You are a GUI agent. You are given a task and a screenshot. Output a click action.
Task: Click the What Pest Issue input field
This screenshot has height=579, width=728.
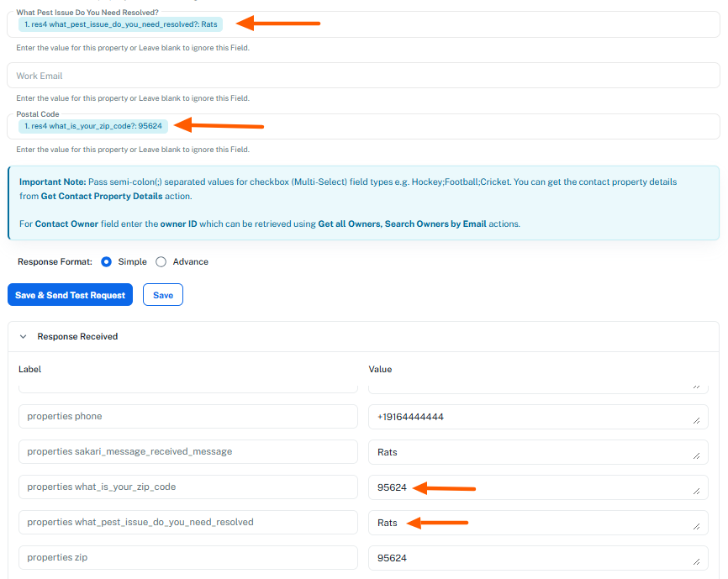pos(471,24)
